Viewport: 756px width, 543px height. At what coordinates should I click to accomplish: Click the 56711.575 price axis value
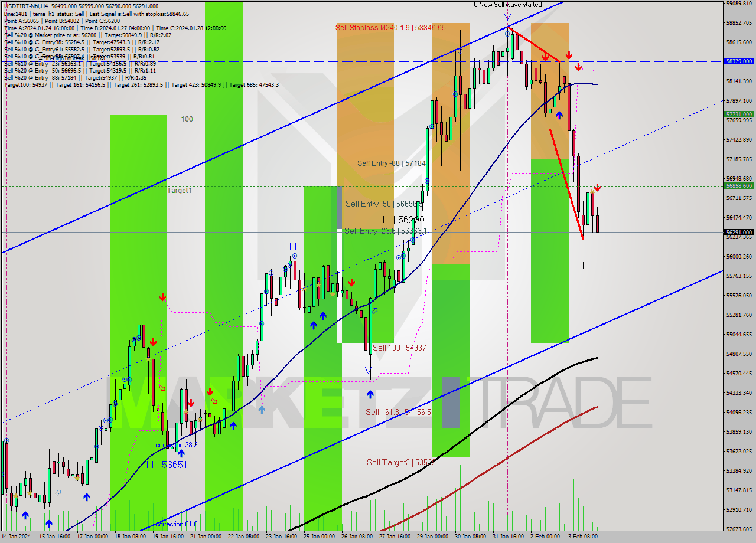pos(739,198)
